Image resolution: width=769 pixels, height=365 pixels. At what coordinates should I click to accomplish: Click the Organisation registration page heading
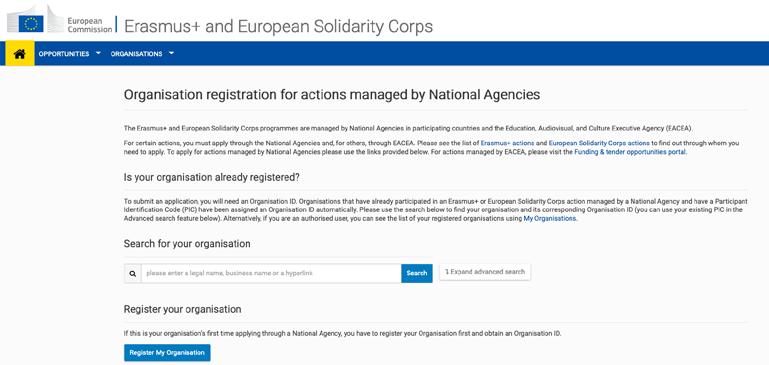click(332, 95)
